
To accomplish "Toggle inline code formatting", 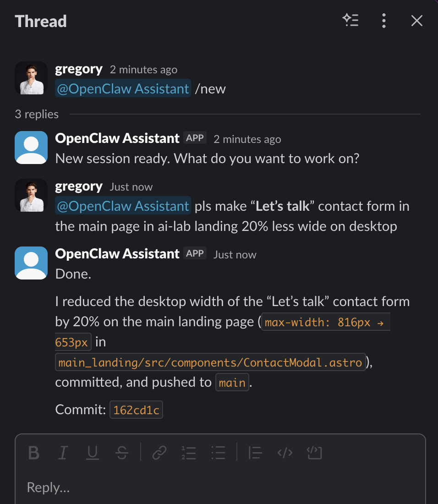I will (x=285, y=453).
